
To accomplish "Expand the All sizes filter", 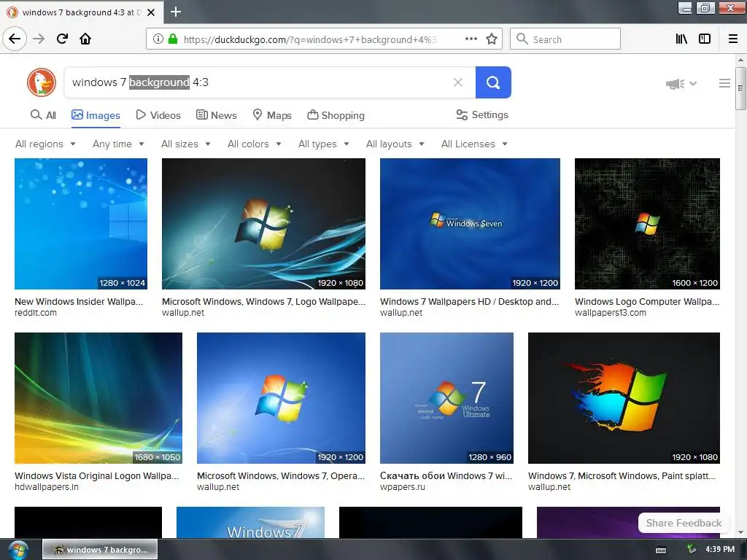I will pos(186,144).
